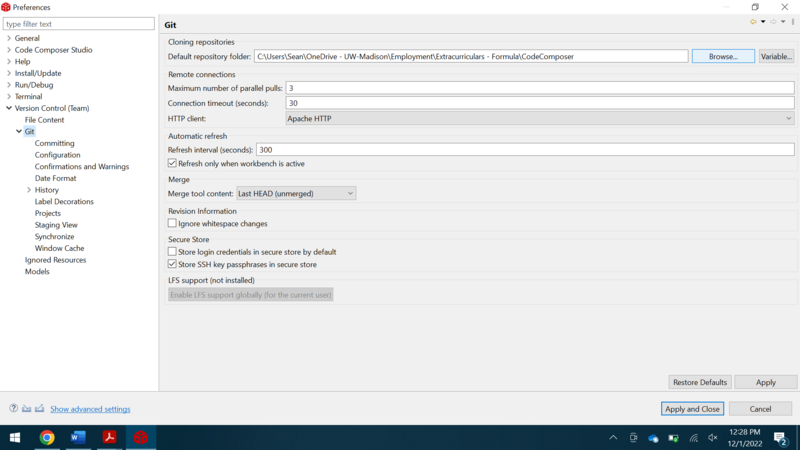Screen dimensions: 800x450
Task: Expand the History node under Git
Action: [x=29, y=190]
